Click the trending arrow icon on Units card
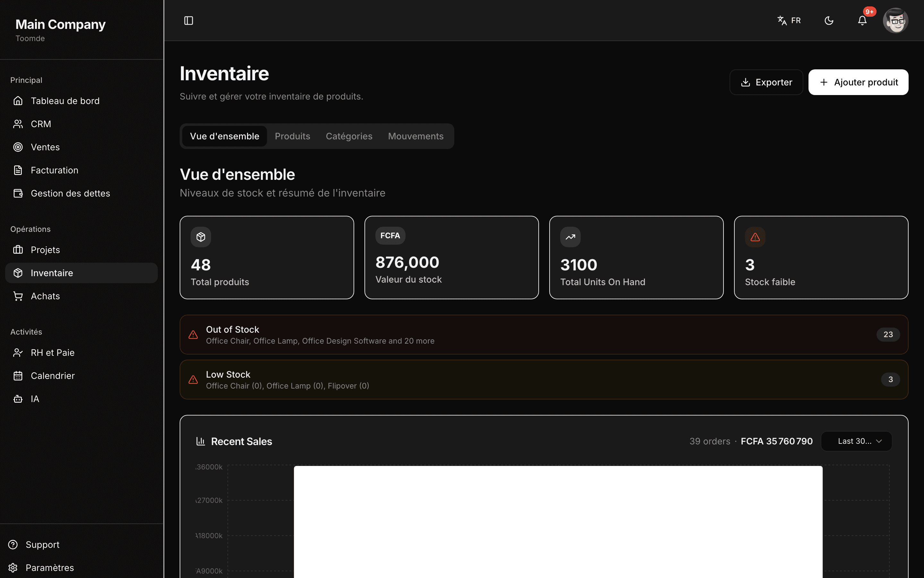The image size is (924, 578). 570,237
